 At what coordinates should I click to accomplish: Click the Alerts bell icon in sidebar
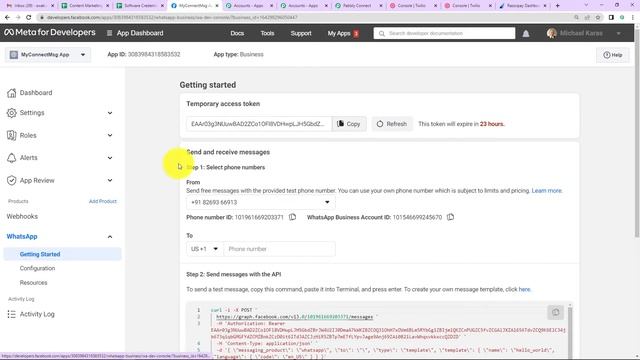(x=11, y=158)
